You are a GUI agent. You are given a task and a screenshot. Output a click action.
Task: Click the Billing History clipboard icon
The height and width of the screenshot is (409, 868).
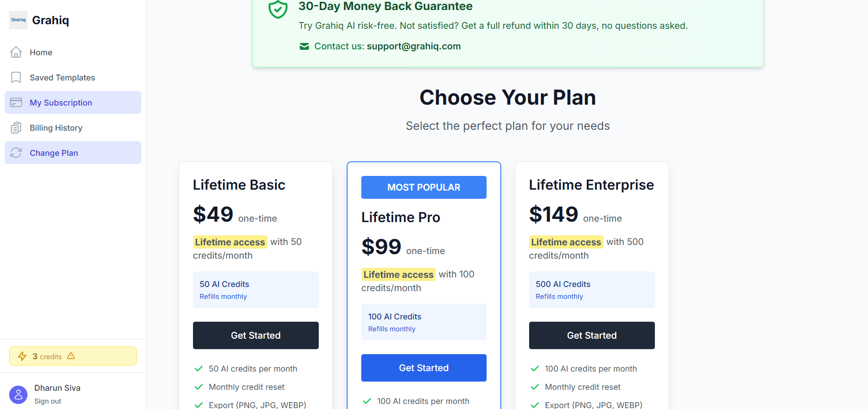[x=16, y=128]
